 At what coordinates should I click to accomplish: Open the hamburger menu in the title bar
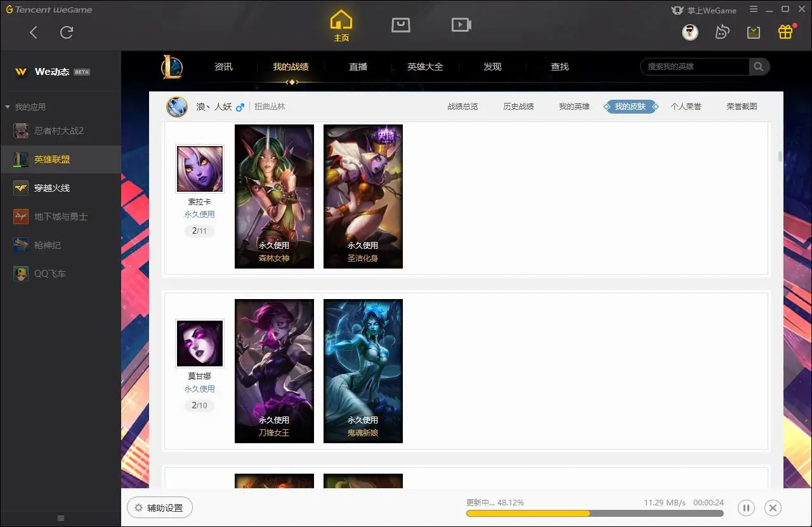click(x=754, y=10)
